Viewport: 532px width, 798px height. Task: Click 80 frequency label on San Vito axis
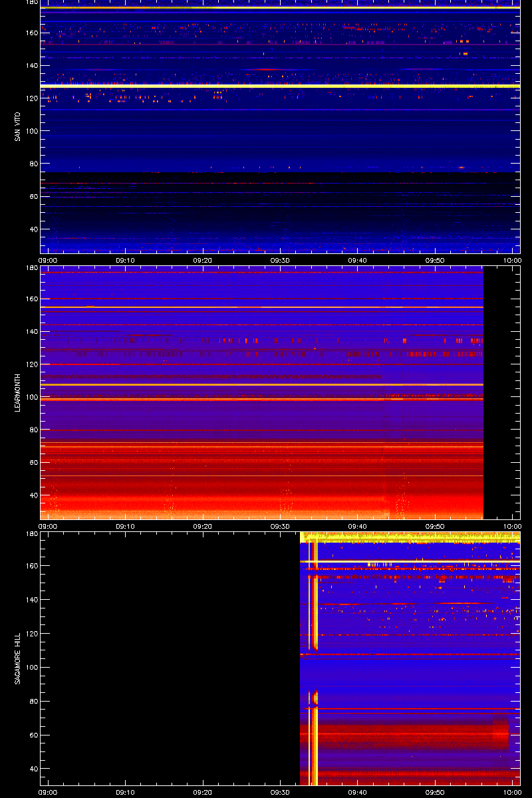33,164
